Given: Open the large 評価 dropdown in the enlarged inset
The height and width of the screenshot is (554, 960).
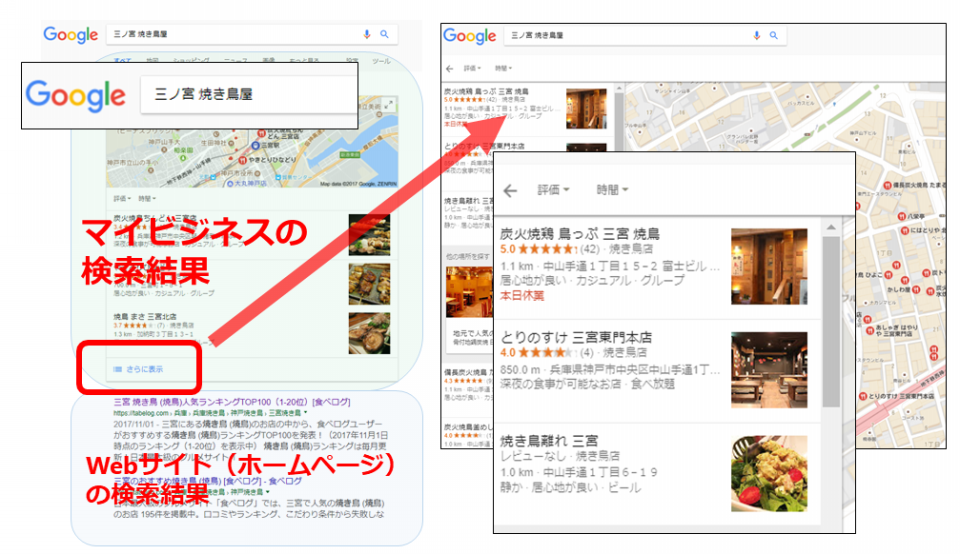Looking at the screenshot, I should (x=553, y=190).
